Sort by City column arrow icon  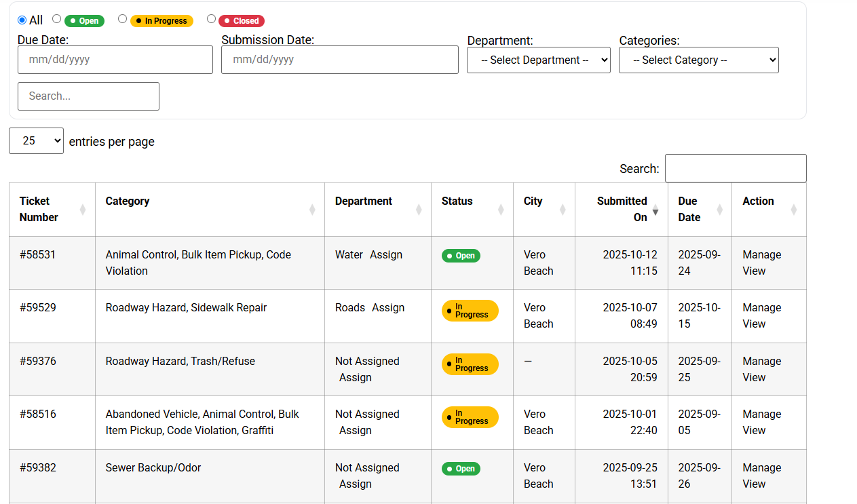(x=563, y=210)
